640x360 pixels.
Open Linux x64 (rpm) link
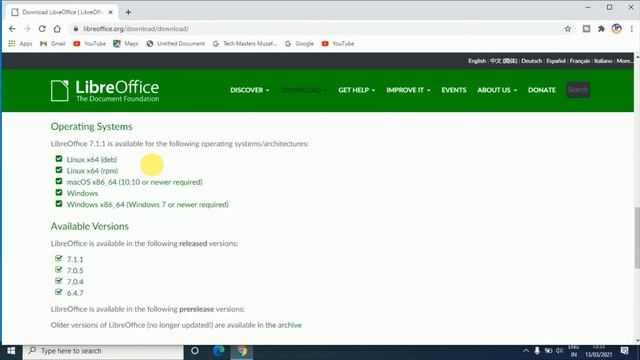point(92,171)
